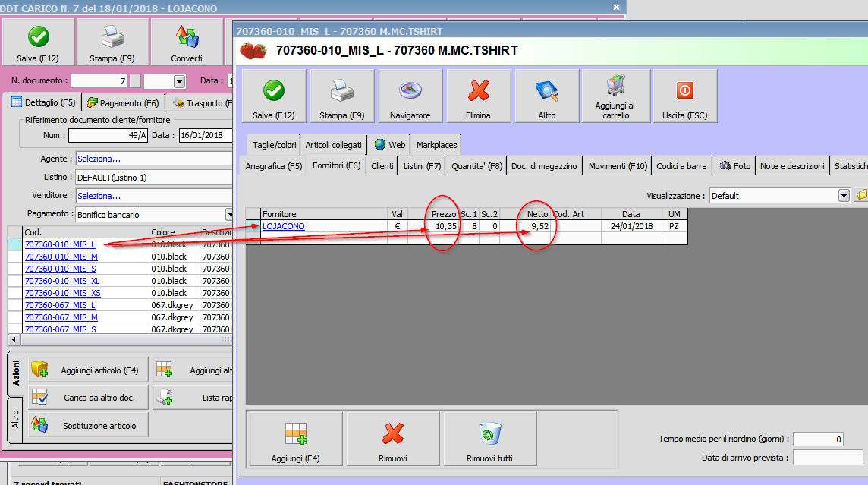Click Salva (F12) in the DDT Carico window
The height and width of the screenshot is (485, 868).
pos(38,42)
